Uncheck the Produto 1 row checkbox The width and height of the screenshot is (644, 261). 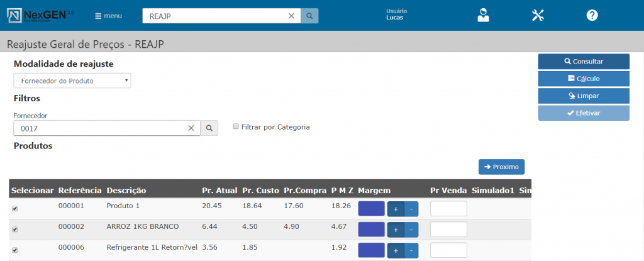tap(15, 209)
